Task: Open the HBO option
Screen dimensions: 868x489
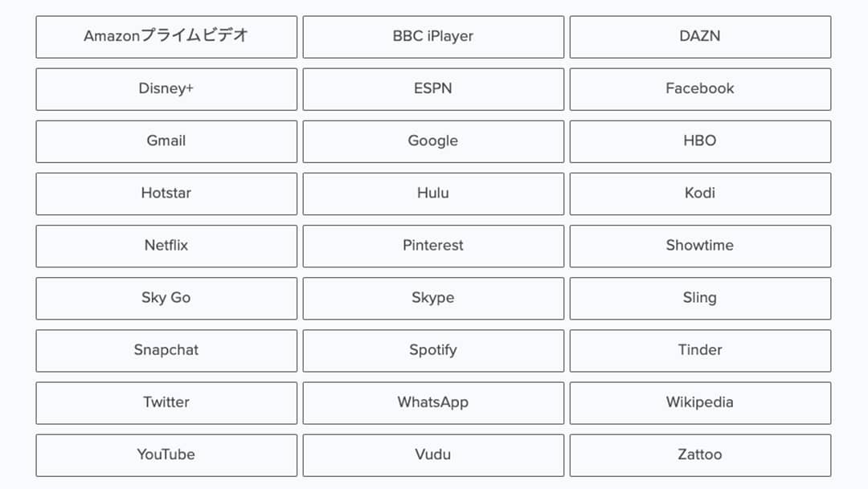Action: tap(700, 141)
